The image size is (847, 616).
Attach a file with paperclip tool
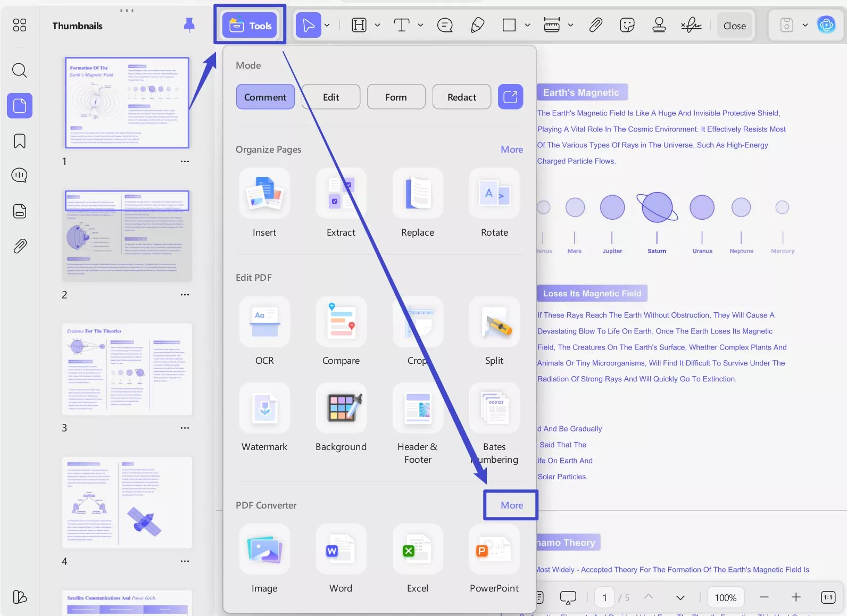pyautogui.click(x=596, y=25)
